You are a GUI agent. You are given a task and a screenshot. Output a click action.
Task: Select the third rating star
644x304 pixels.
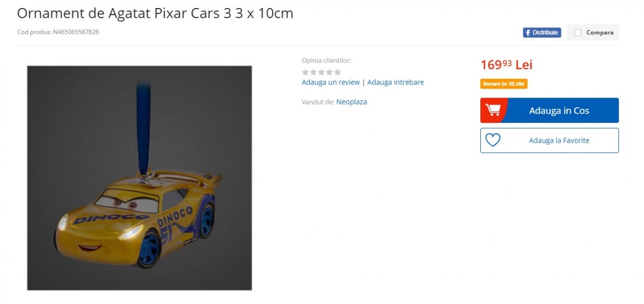click(321, 72)
